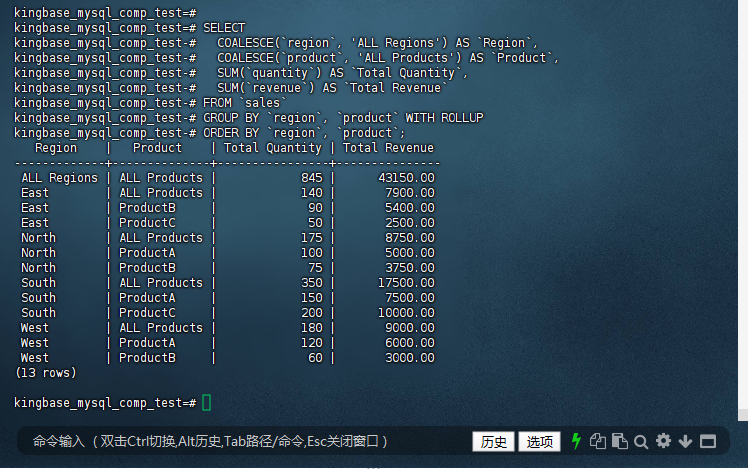Image resolution: width=748 pixels, height=469 pixels.
Task: Click the 350 South quantity value
Action: point(312,282)
